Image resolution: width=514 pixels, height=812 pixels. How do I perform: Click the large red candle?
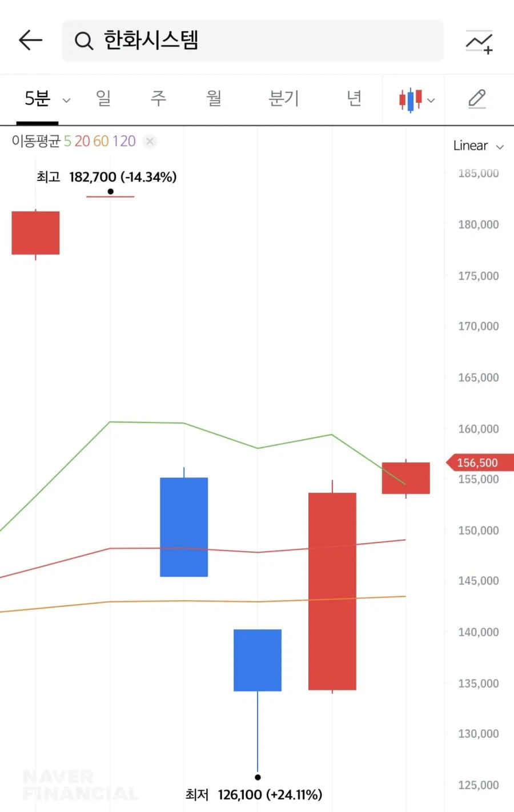[x=332, y=591]
